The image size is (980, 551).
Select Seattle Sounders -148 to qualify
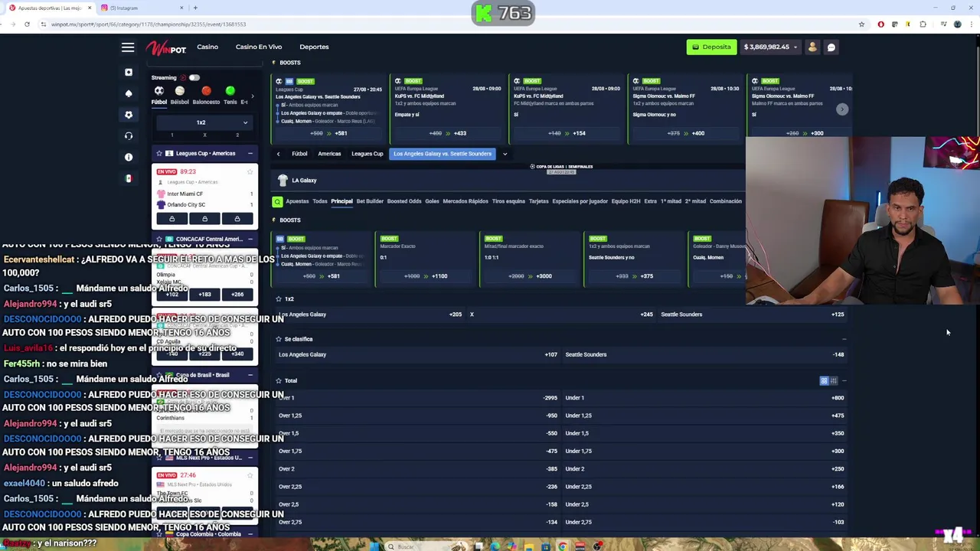click(704, 354)
